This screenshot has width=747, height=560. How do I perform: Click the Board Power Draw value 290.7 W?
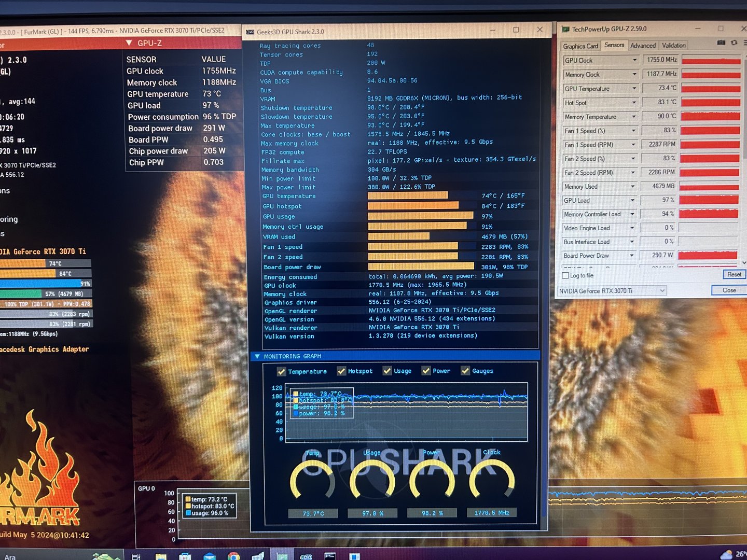[x=657, y=255]
